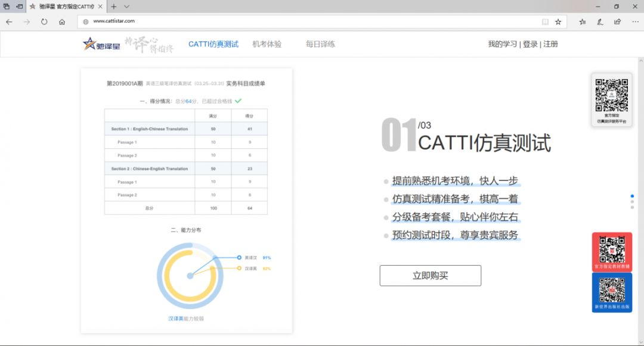Select the first blue slide indicator dot

tap(632, 196)
